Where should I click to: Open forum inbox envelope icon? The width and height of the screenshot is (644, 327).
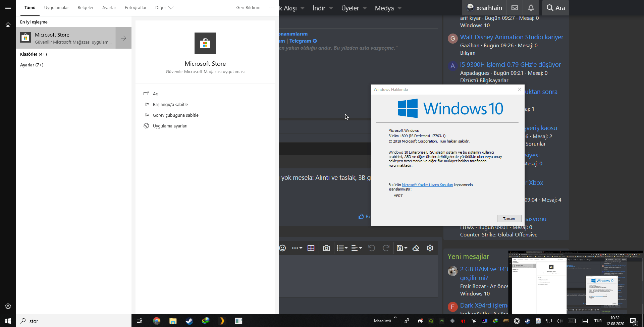(x=515, y=8)
